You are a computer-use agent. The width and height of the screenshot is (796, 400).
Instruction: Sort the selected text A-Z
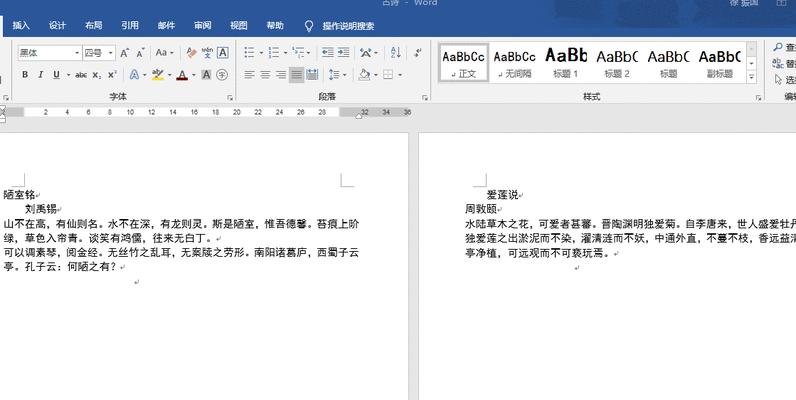pyautogui.click(x=396, y=53)
